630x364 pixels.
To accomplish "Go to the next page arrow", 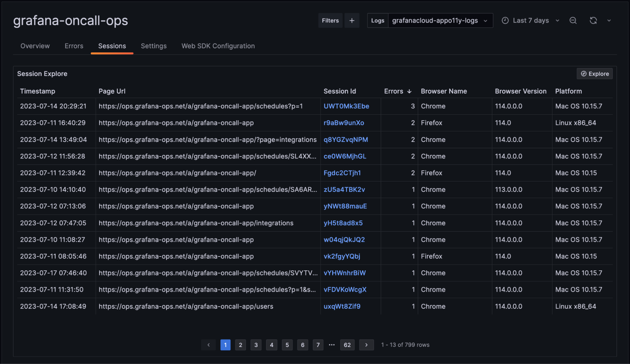I will [x=366, y=345].
